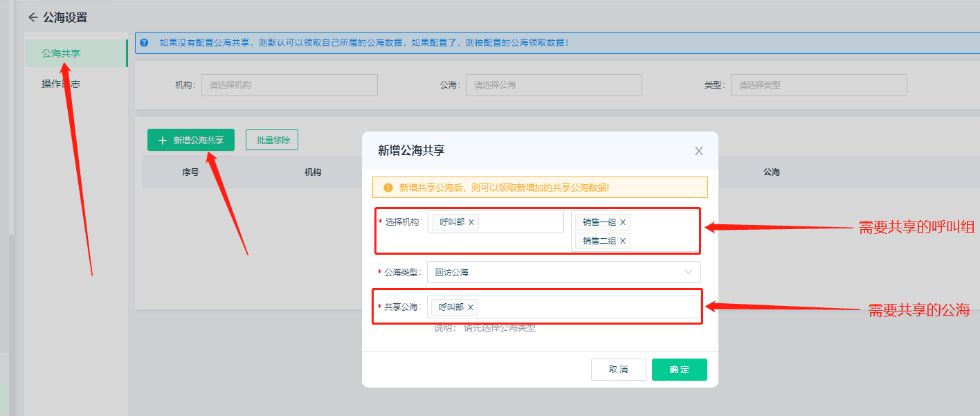Remove the 呼叫部 tag in 选择机构
The image size is (980, 416).
click(x=471, y=222)
